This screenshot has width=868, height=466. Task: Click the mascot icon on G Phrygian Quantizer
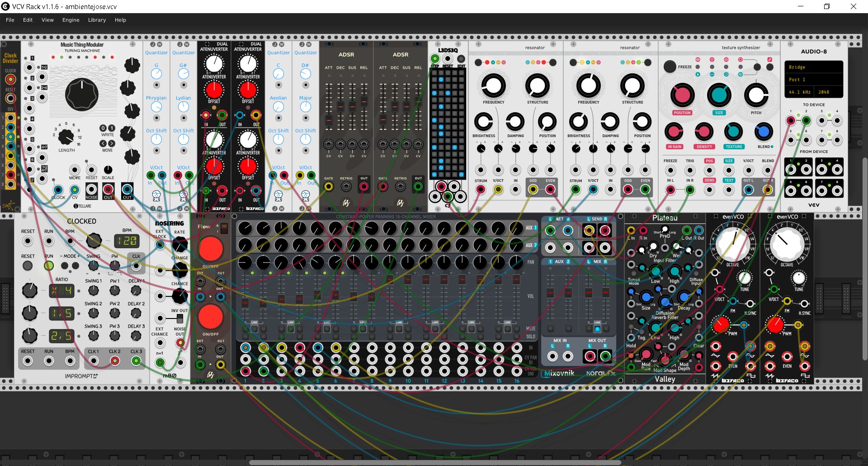pyautogui.click(x=156, y=196)
